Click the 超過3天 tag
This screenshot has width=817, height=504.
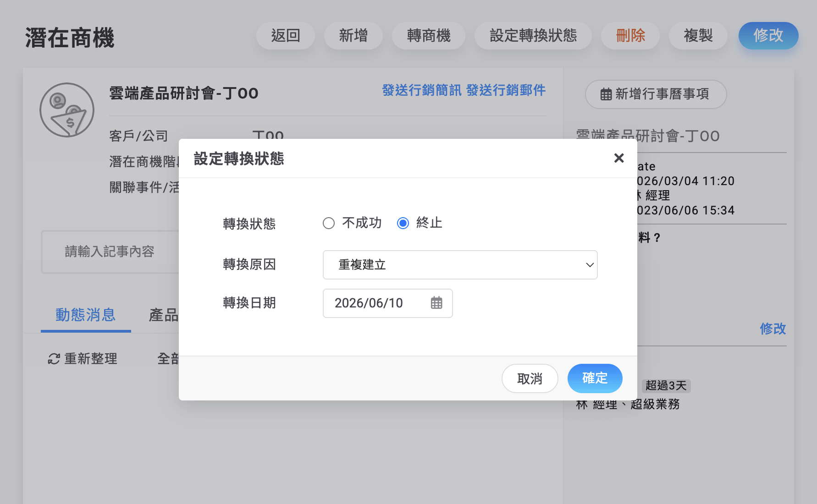pos(666,386)
